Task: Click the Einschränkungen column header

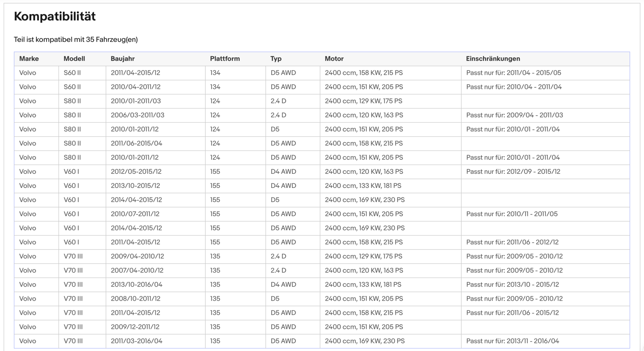Action: [493, 59]
